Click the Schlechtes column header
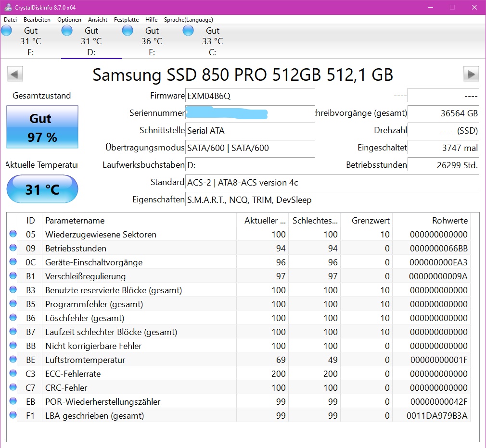The image size is (486, 448). (x=314, y=221)
